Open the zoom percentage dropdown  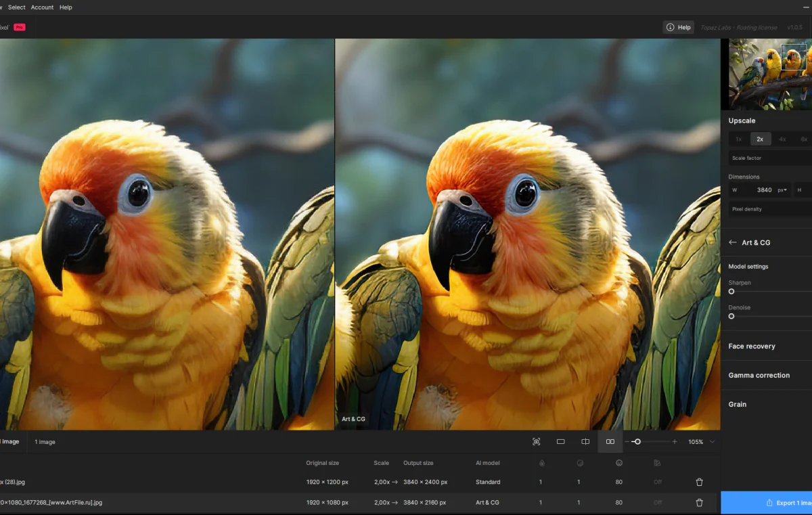[x=712, y=442]
